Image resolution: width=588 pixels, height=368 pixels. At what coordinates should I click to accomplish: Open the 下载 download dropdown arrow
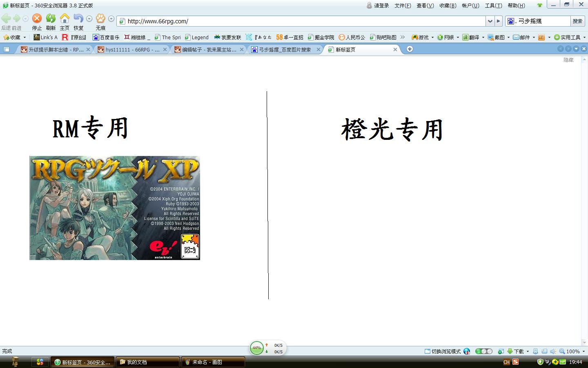tap(528, 351)
